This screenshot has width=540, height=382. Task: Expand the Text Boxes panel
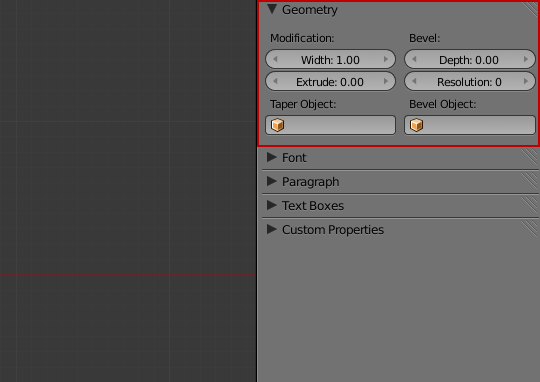pyautogui.click(x=272, y=205)
